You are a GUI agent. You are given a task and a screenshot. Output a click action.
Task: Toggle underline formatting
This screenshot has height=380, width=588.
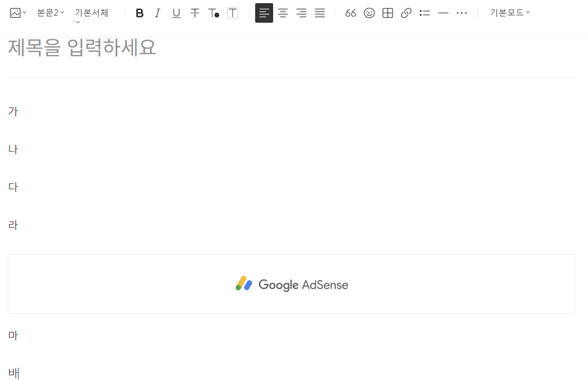click(176, 13)
